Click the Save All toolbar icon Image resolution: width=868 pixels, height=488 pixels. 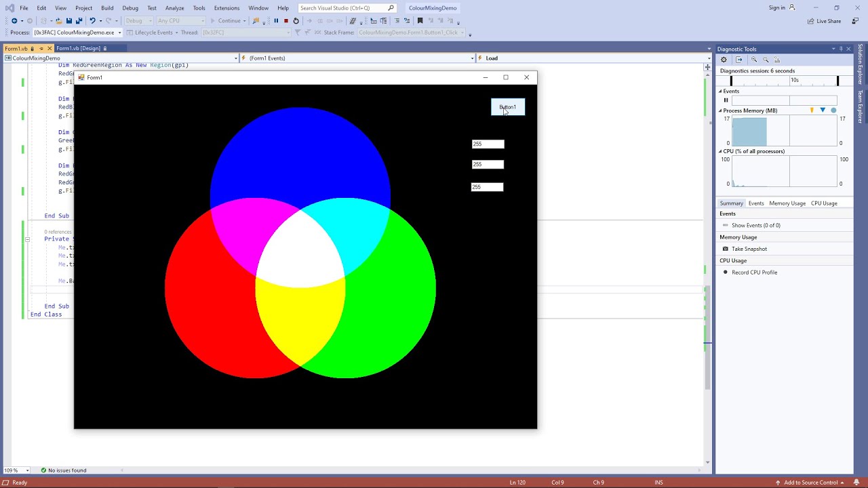78,21
